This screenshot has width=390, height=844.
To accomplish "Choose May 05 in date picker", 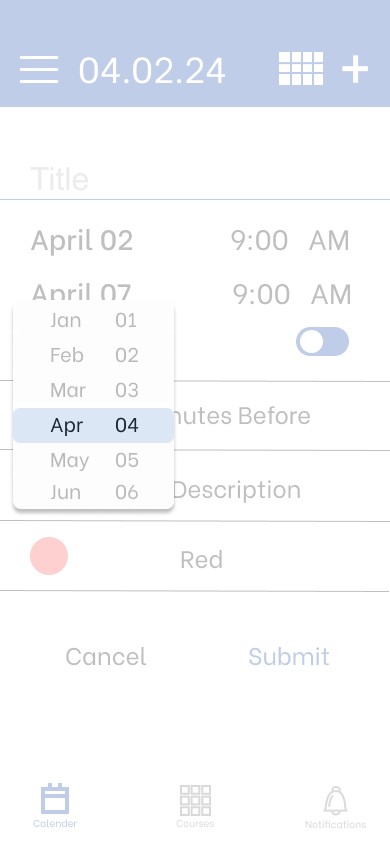I will coord(94,460).
